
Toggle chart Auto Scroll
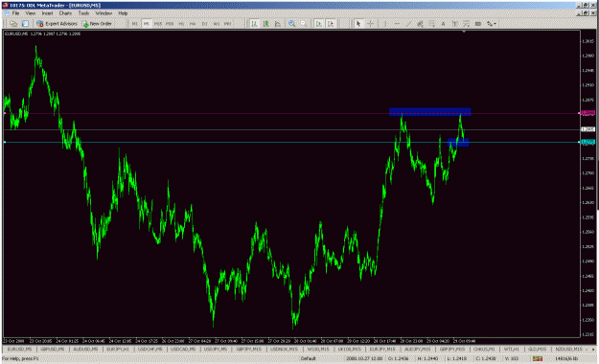[319, 24]
